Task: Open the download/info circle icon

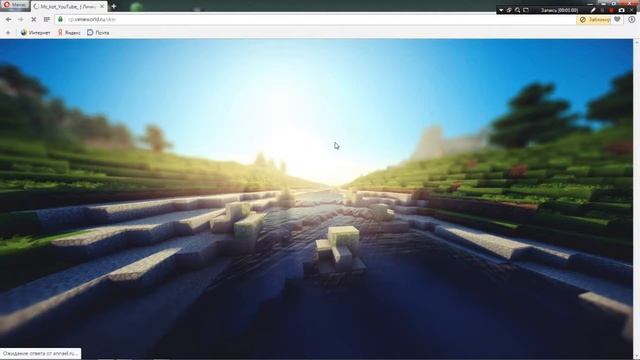Action: (x=631, y=19)
